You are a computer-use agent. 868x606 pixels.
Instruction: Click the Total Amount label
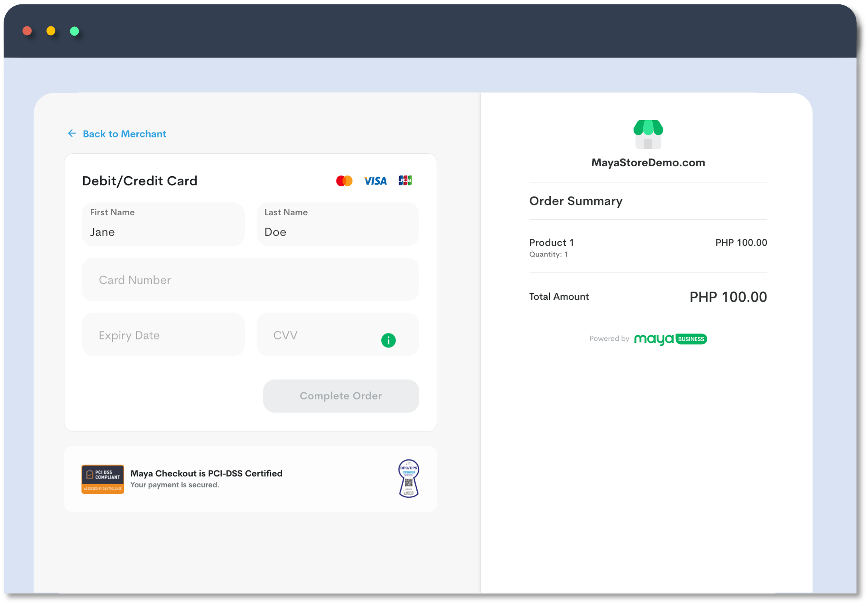pyautogui.click(x=559, y=297)
